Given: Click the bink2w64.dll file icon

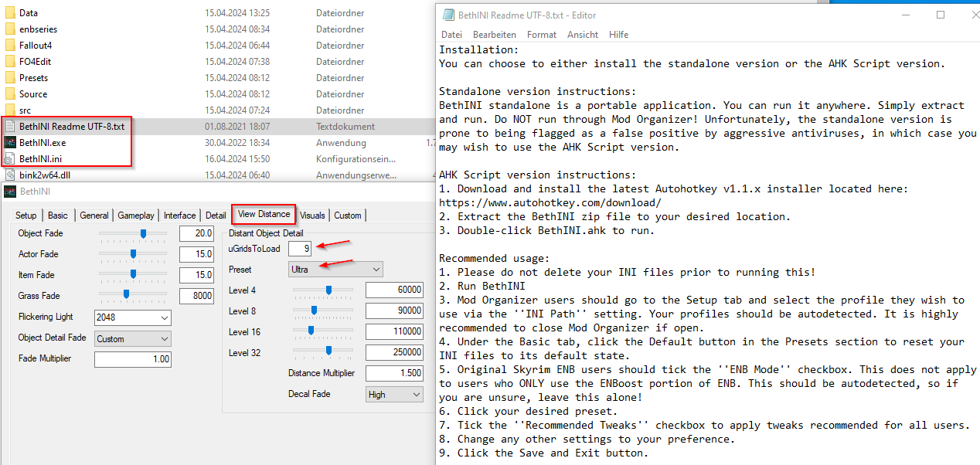Looking at the screenshot, I should [10, 175].
